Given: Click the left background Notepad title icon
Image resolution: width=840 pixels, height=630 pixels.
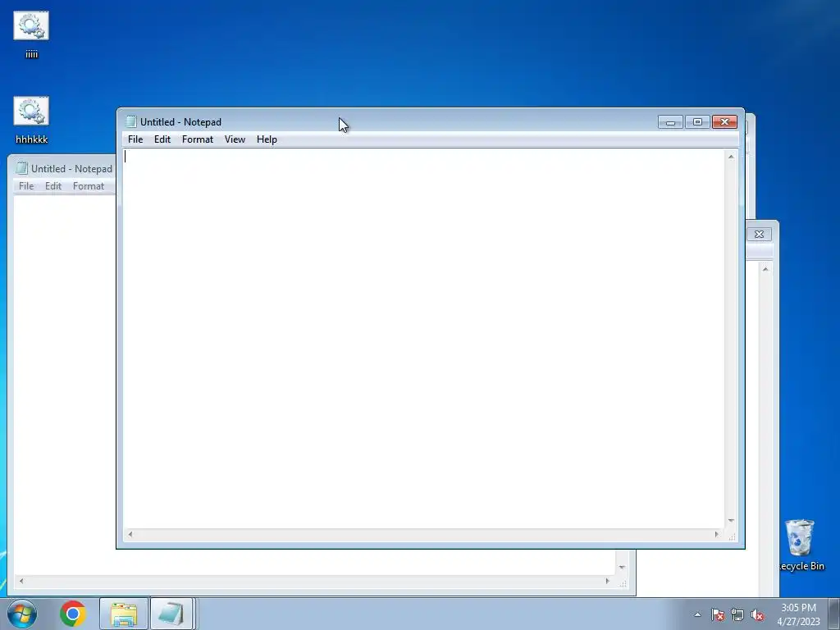Looking at the screenshot, I should point(21,168).
